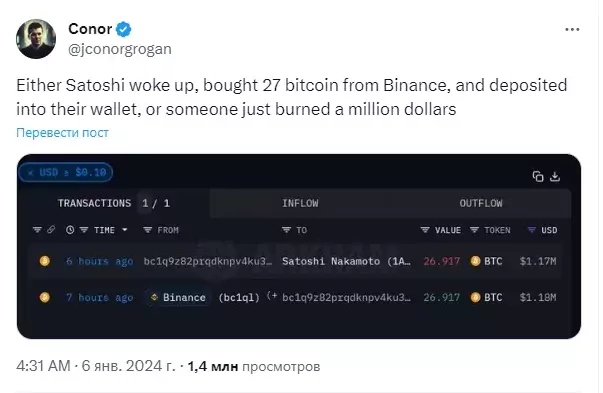Viewport: 603px width, 393px height.
Task: Open the TO column filter
Action: pos(287,230)
